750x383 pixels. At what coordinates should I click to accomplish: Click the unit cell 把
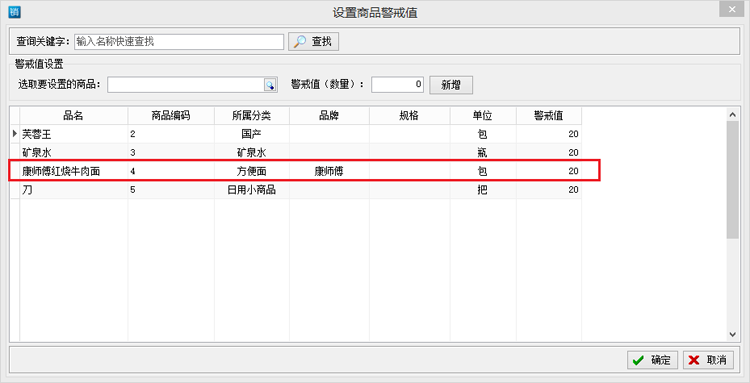click(483, 190)
